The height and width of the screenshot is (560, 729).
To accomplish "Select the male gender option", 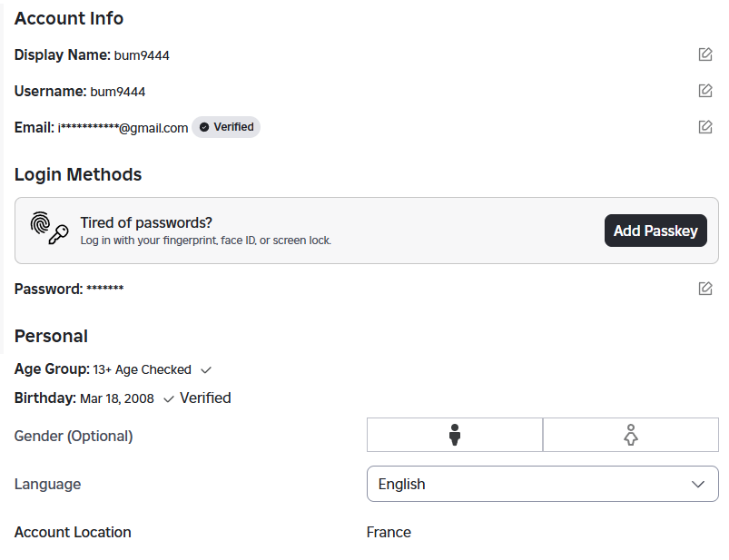I will point(455,436).
